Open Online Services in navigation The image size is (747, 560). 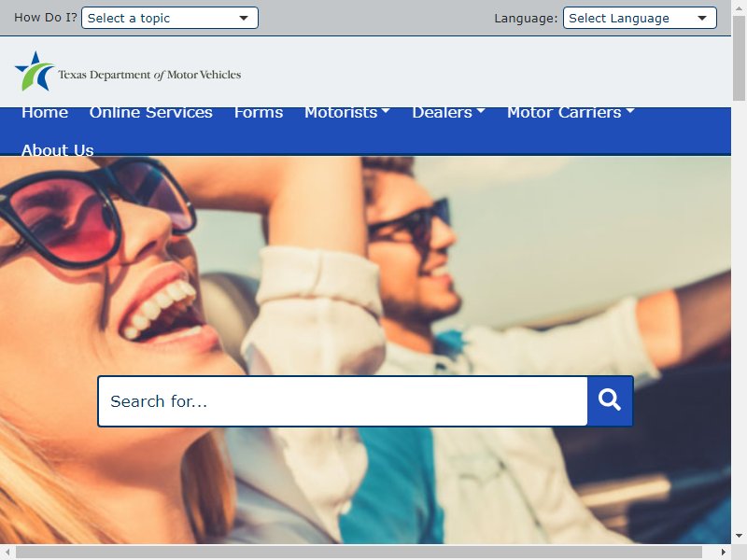pos(151,112)
